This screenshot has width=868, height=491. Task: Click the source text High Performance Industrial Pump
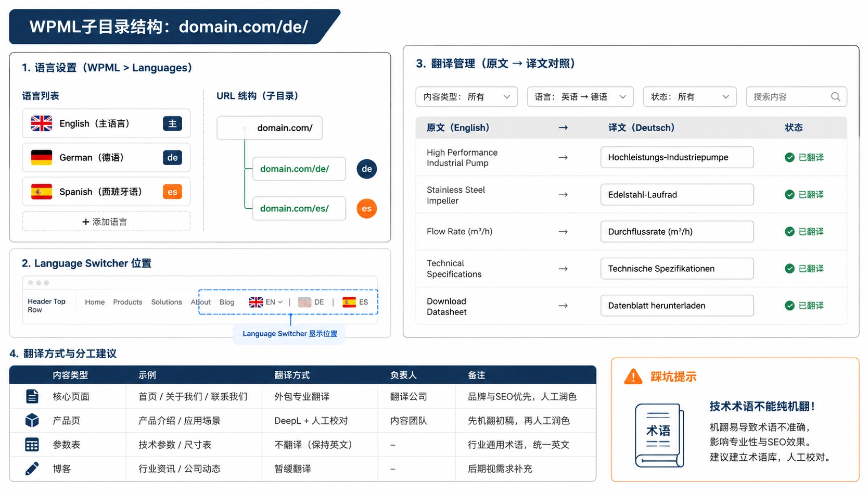tap(462, 158)
